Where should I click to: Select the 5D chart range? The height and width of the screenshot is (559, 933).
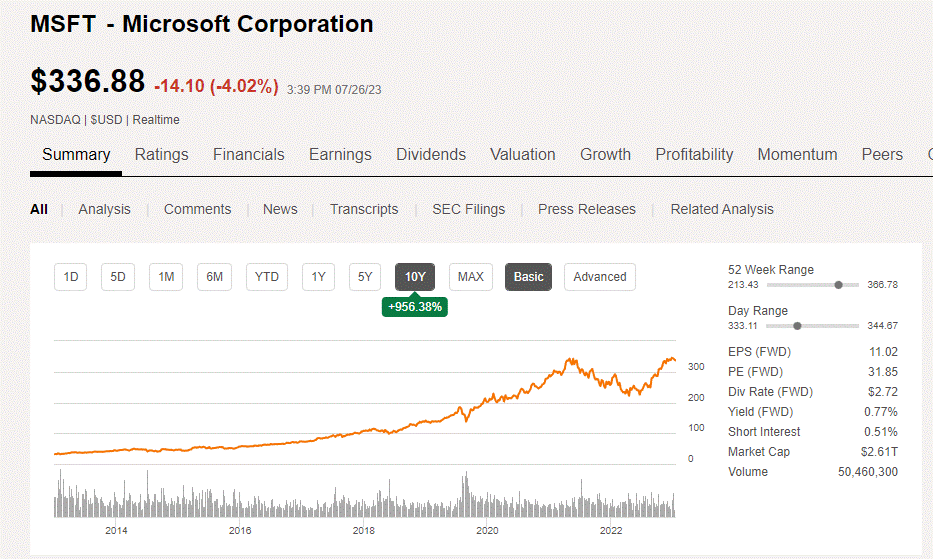pyautogui.click(x=118, y=277)
